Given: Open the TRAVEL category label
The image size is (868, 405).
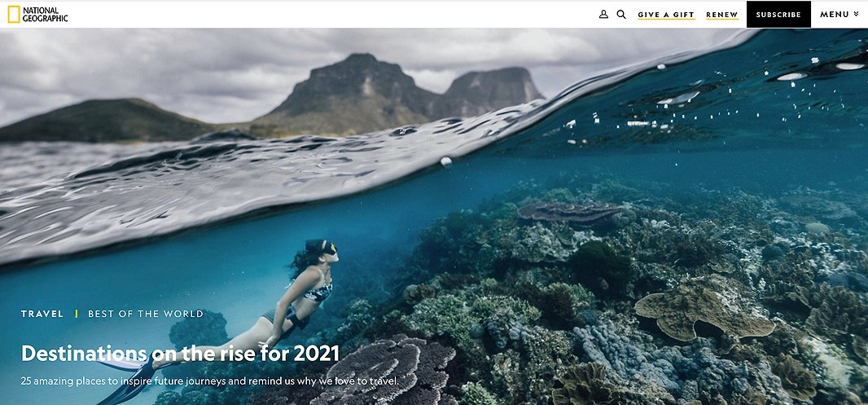Looking at the screenshot, I should [x=42, y=314].
